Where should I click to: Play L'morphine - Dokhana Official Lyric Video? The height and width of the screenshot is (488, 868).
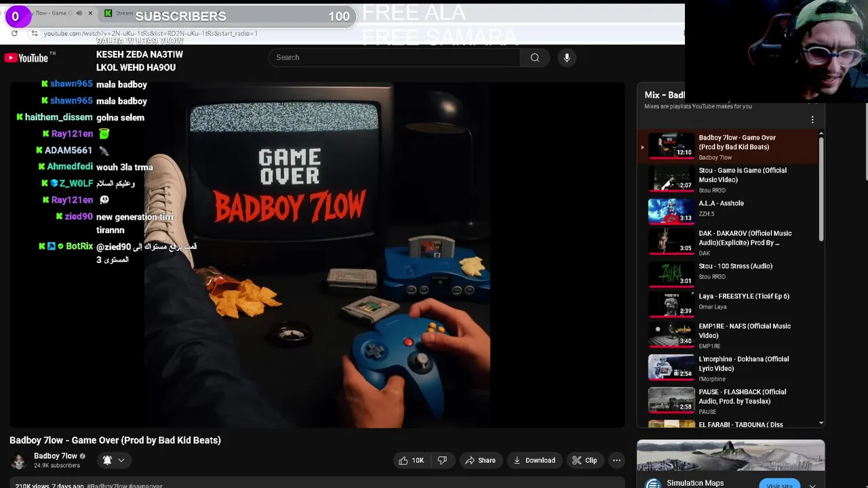(x=727, y=368)
